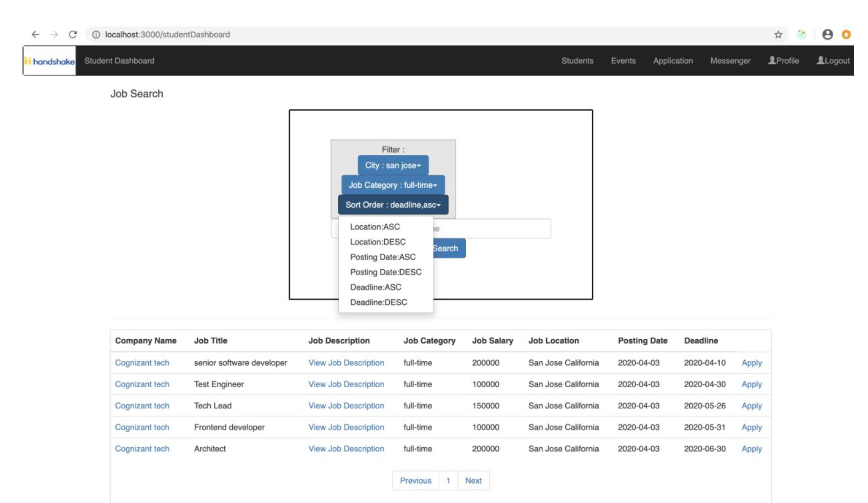Open Cognizant tech link for senior software developer

(142, 362)
